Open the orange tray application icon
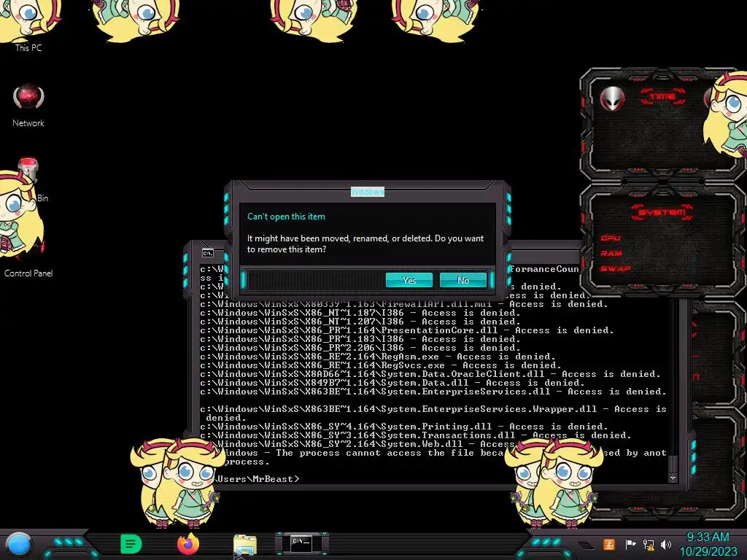 pos(608,544)
